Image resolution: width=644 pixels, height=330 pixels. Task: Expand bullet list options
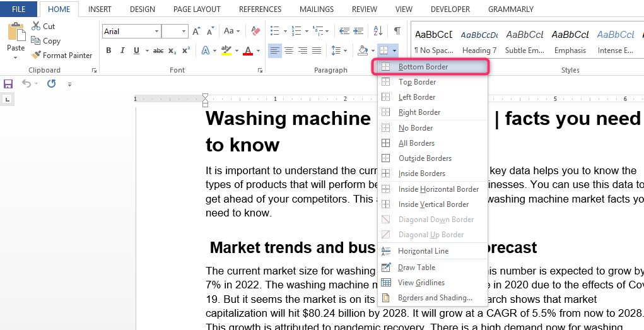[x=286, y=31]
